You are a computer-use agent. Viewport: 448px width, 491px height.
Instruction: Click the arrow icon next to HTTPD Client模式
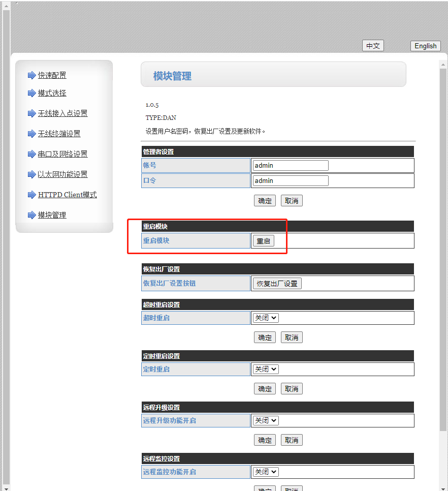[31, 195]
